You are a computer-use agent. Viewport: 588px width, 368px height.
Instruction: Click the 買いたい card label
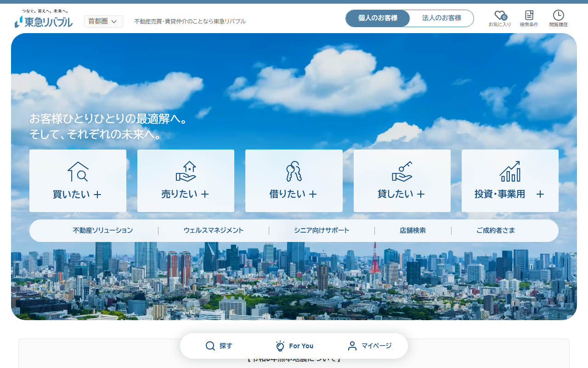[x=71, y=195]
